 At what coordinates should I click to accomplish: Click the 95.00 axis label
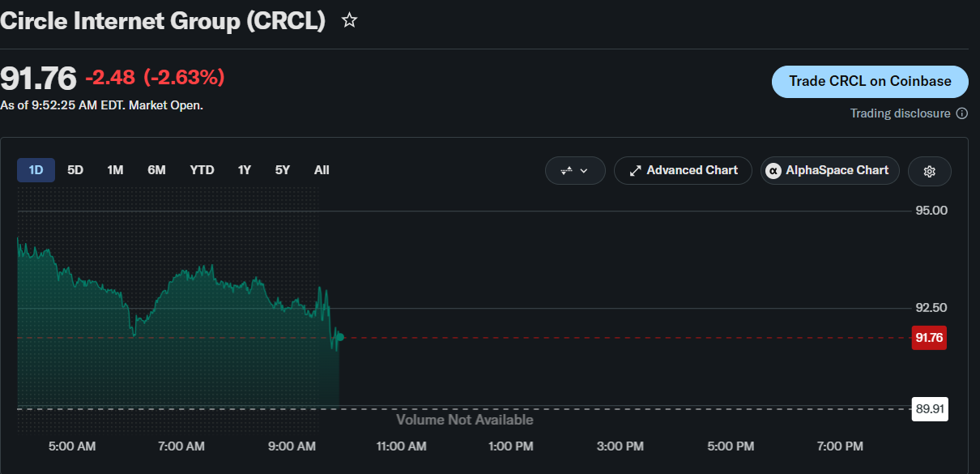(x=931, y=211)
